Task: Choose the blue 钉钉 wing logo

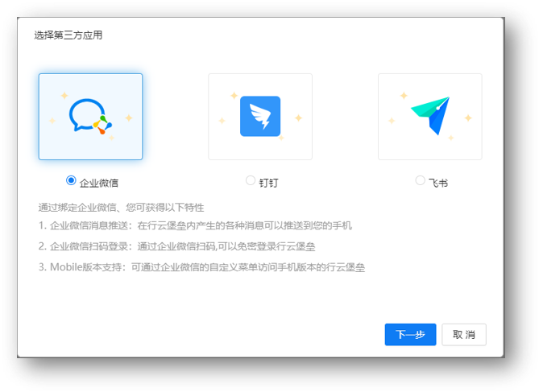Action: 260,116
